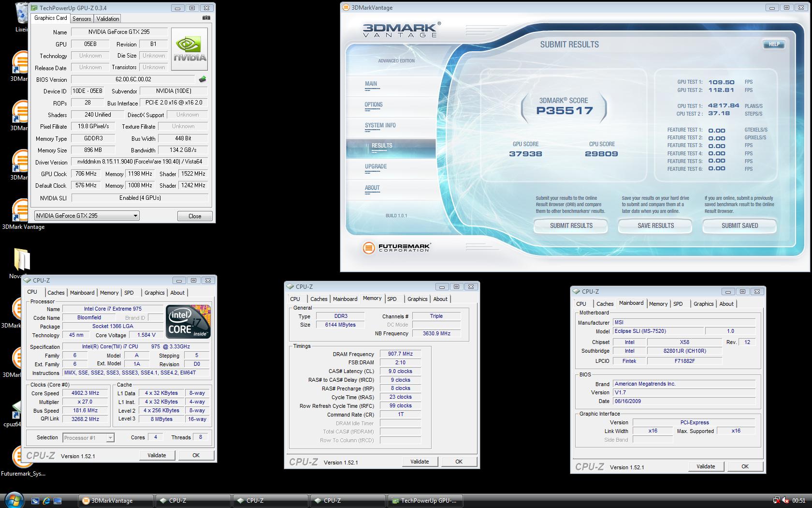This screenshot has width=812, height=508.
Task: Open OPTIONS in 3DMark Vantage sidebar
Action: (x=374, y=105)
